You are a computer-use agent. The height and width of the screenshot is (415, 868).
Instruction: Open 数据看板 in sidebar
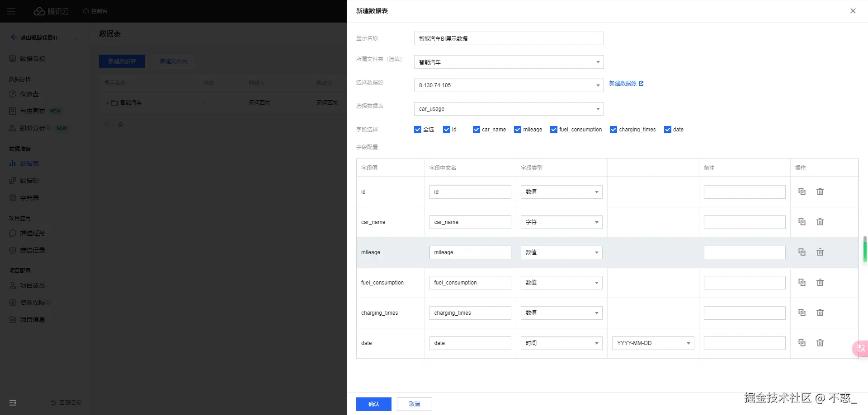click(32, 59)
